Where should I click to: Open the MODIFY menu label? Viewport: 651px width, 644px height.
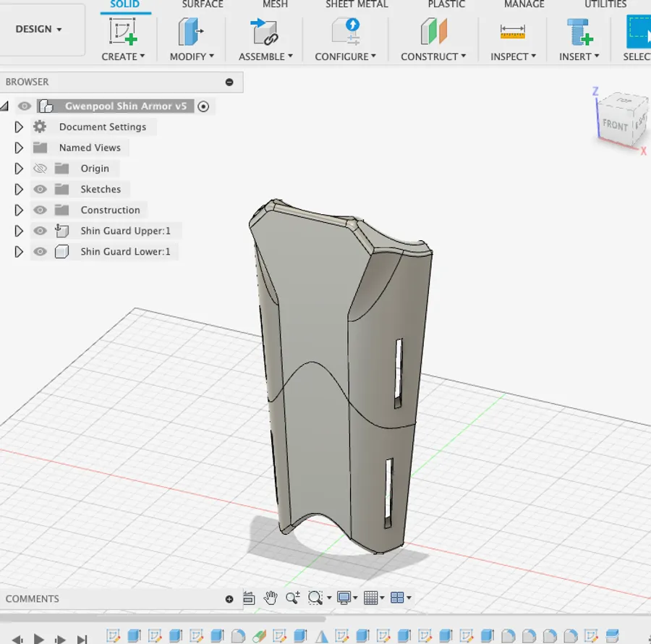point(192,56)
